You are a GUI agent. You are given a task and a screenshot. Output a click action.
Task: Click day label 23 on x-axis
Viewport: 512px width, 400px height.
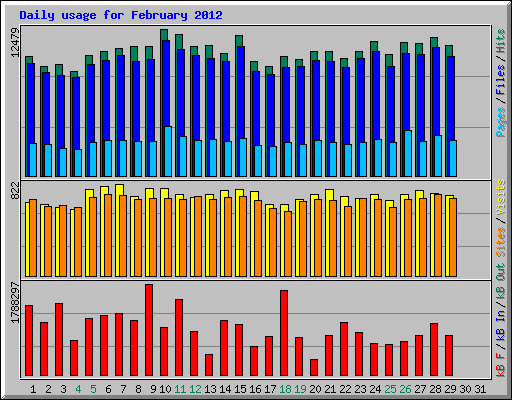[360, 389]
